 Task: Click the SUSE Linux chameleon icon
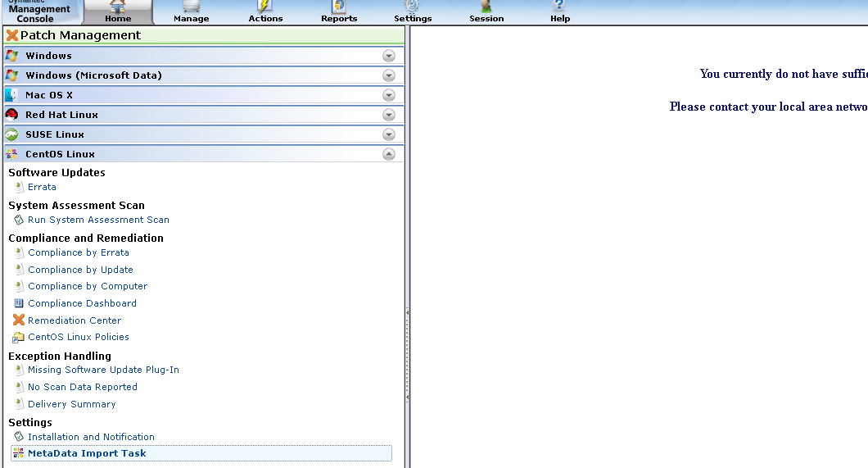11,134
